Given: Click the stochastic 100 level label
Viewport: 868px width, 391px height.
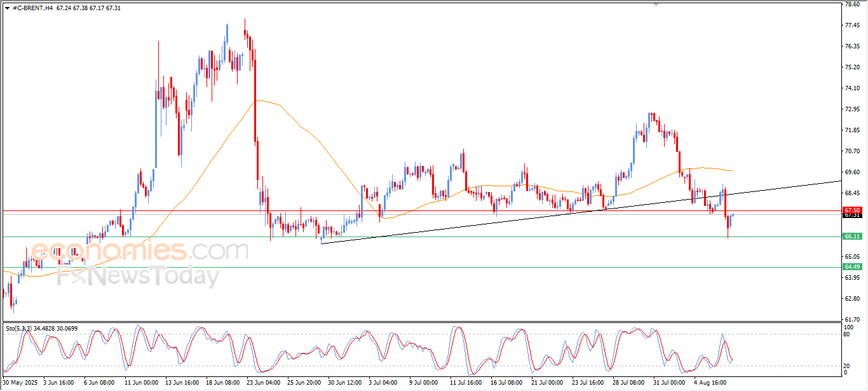Looking at the screenshot, I should 848,327.
